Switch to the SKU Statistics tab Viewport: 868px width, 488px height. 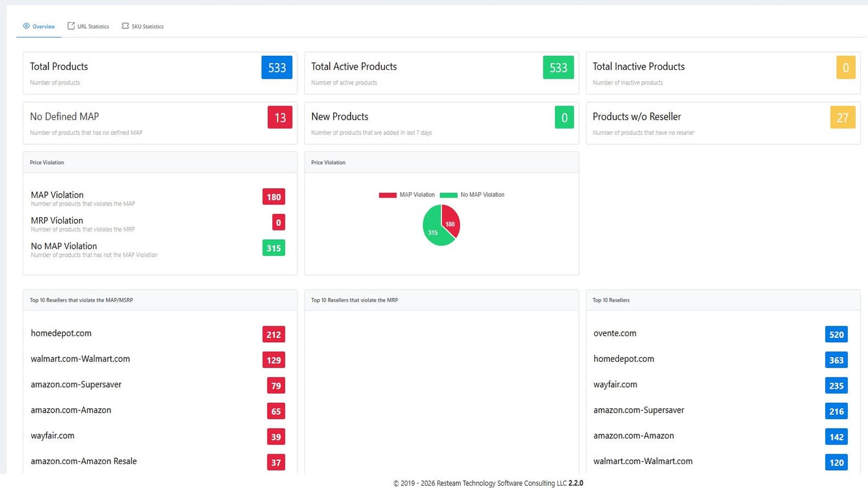click(x=143, y=26)
